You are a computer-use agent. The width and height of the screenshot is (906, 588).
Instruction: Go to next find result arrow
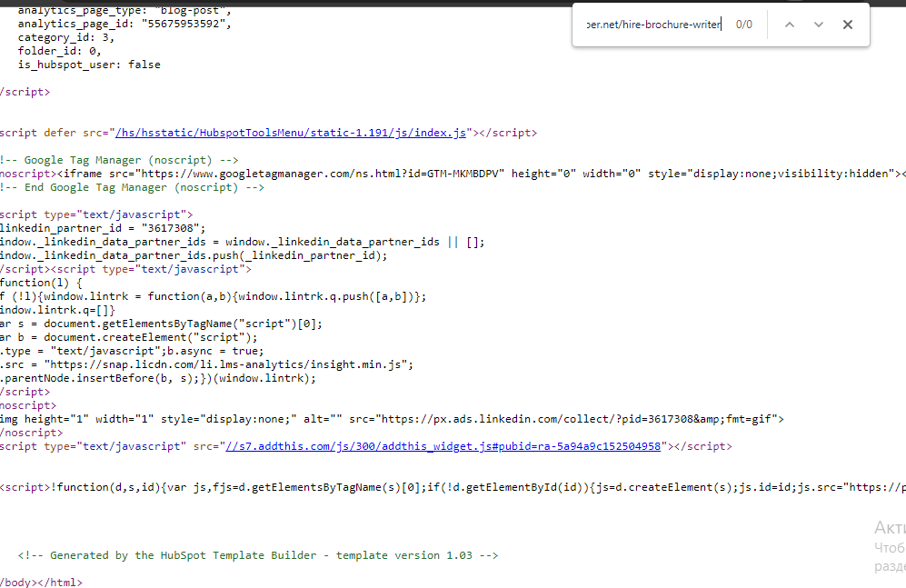click(x=818, y=25)
